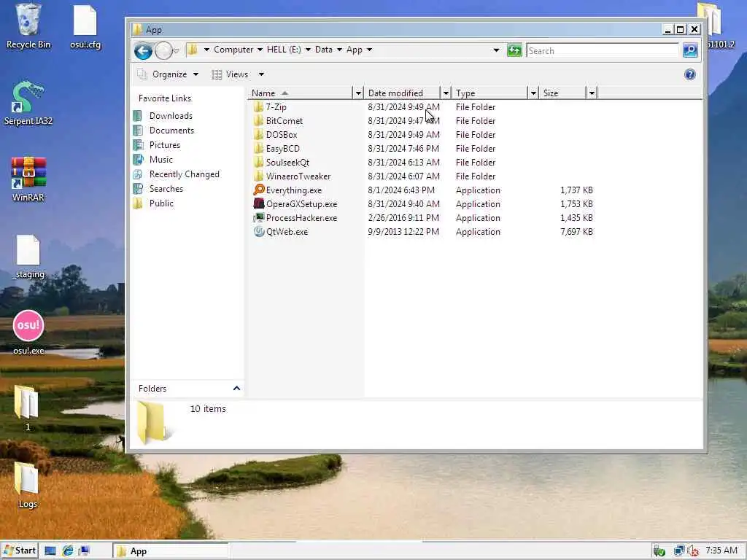Image resolution: width=747 pixels, height=560 pixels.
Task: Select the 7-Zip folder icon
Action: pyautogui.click(x=258, y=106)
